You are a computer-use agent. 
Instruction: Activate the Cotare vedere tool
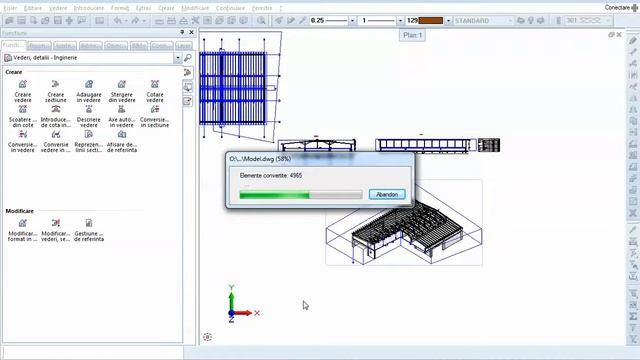pos(155,91)
